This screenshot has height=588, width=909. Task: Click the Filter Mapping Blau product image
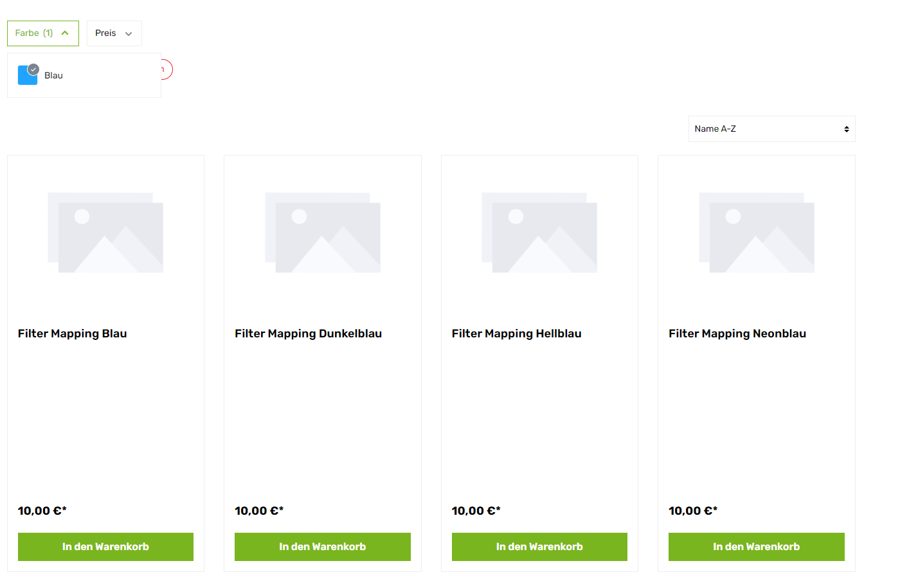(105, 232)
